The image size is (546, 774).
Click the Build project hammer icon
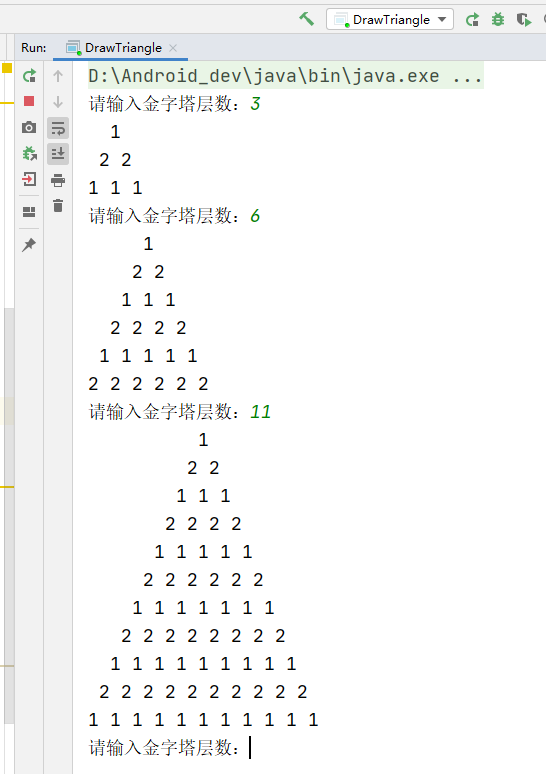[x=307, y=19]
